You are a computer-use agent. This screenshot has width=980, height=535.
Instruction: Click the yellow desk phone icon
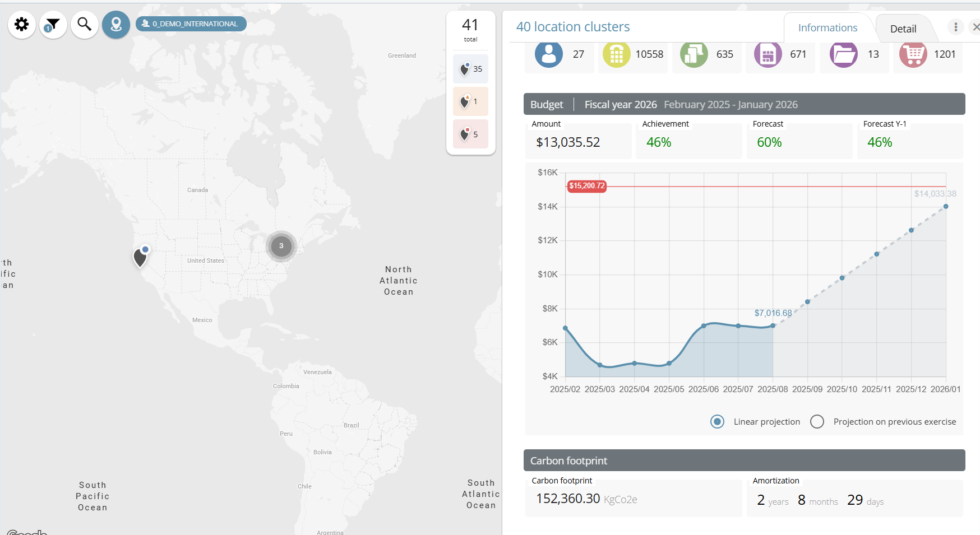[x=616, y=54]
